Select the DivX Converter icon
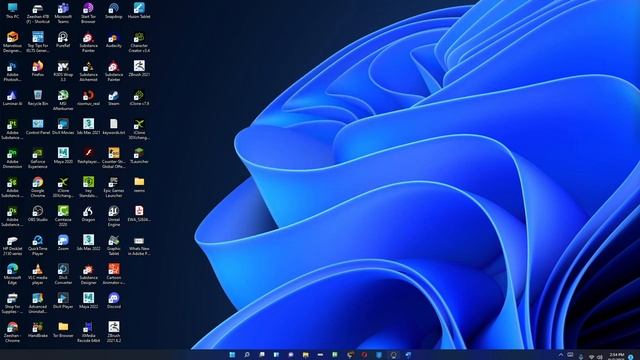 click(63, 274)
